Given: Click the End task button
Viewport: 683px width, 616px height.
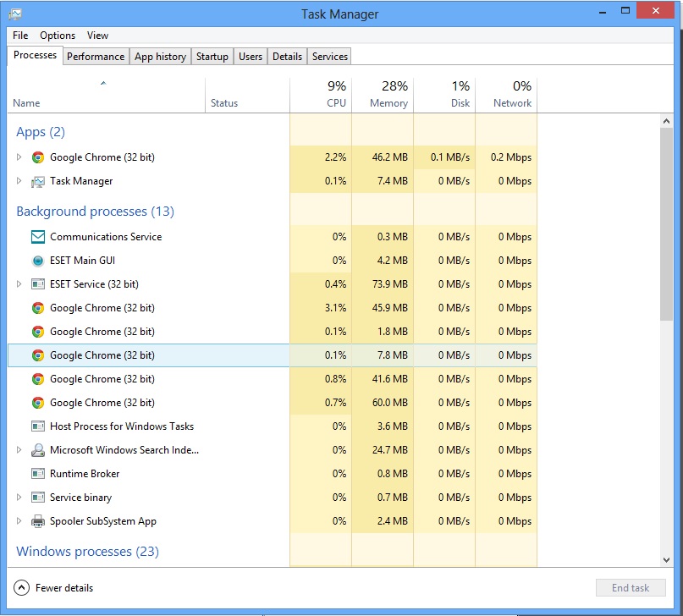Looking at the screenshot, I should [631, 588].
